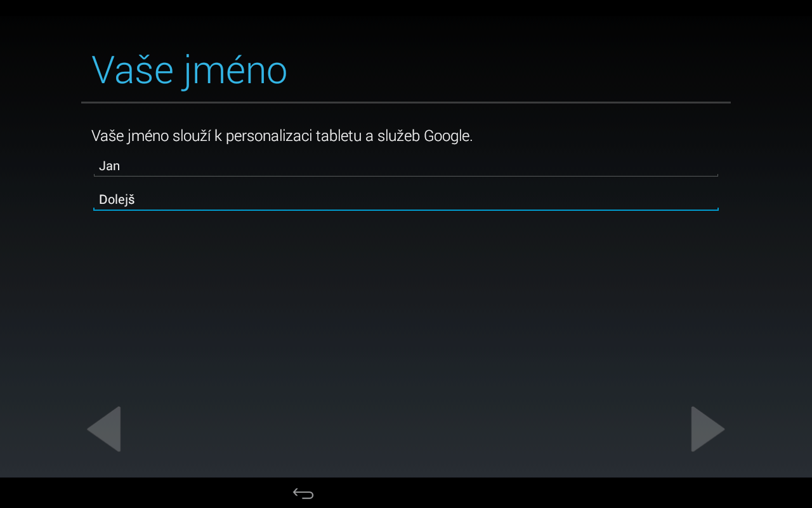Click the 'Vaše jméno' heading
This screenshot has width=812, height=508.
(x=189, y=70)
